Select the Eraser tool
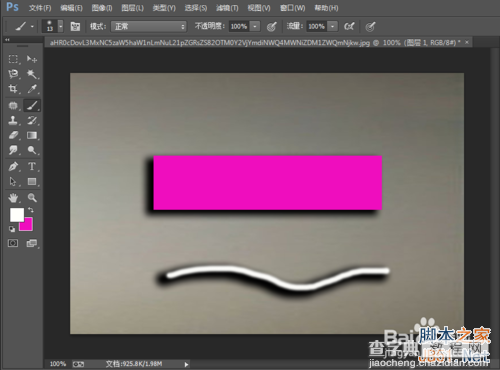500x370 pixels. pyautogui.click(x=13, y=135)
